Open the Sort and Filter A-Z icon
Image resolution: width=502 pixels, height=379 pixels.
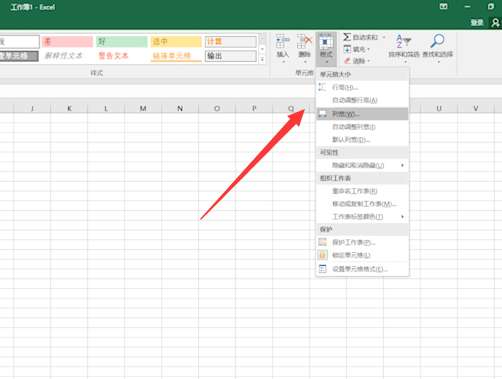tap(403, 41)
